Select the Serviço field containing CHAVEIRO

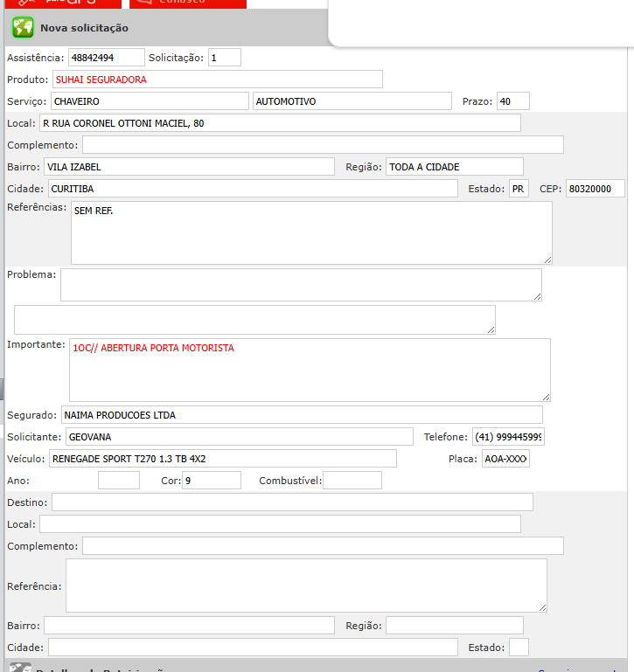point(150,101)
